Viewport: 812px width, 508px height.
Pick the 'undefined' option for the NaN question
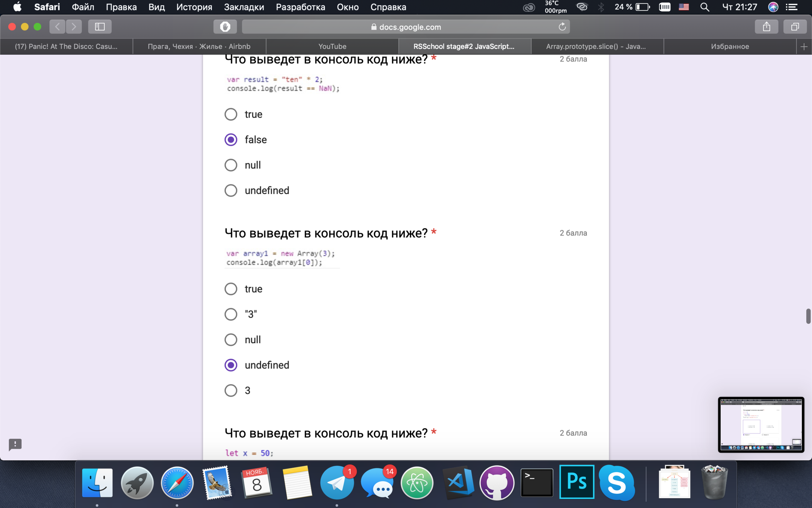coord(231,190)
